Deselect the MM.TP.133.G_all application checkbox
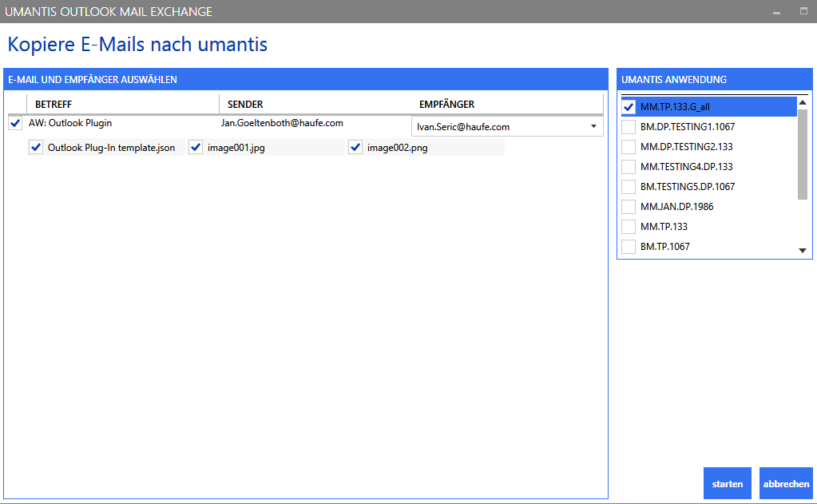The image size is (817, 504). click(629, 107)
